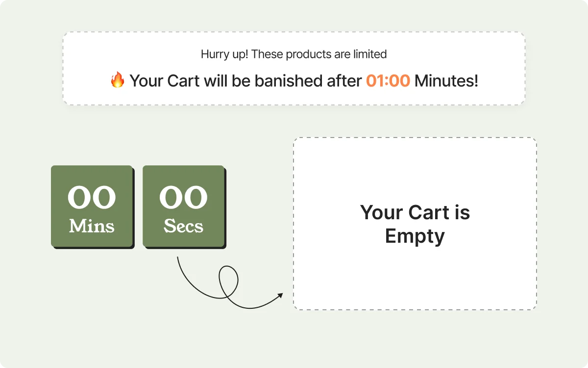Select the "00" digits above Mins
Screen dimensions: 588x368
point(92,198)
